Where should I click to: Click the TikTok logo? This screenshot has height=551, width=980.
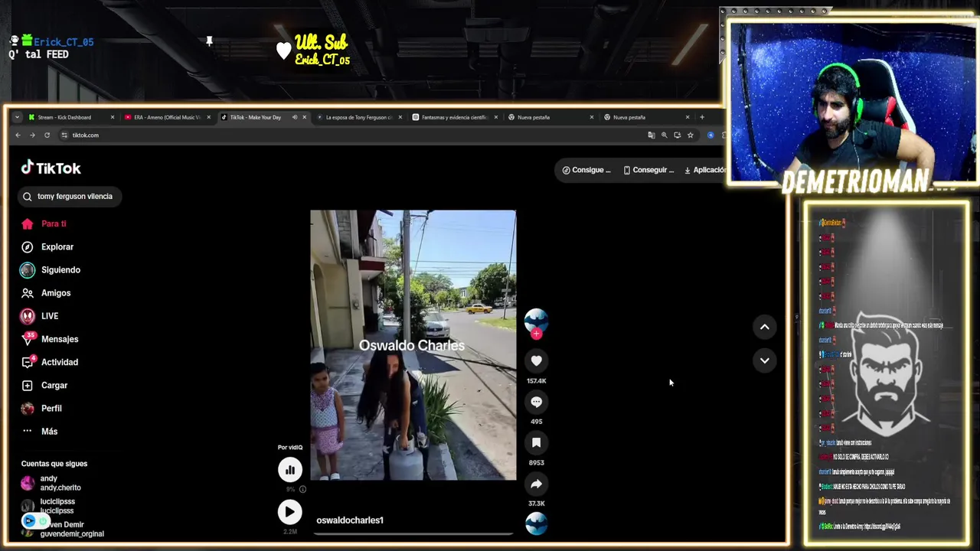click(51, 168)
